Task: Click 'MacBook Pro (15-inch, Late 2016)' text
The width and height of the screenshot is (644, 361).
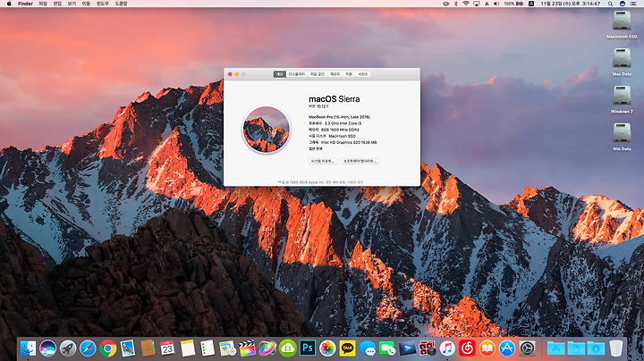Action: tap(339, 117)
